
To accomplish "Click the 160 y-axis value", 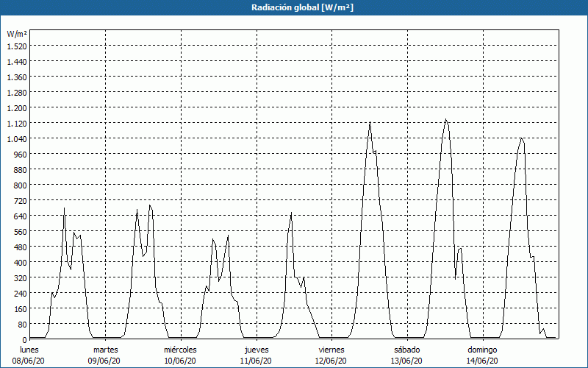I will click(20, 308).
